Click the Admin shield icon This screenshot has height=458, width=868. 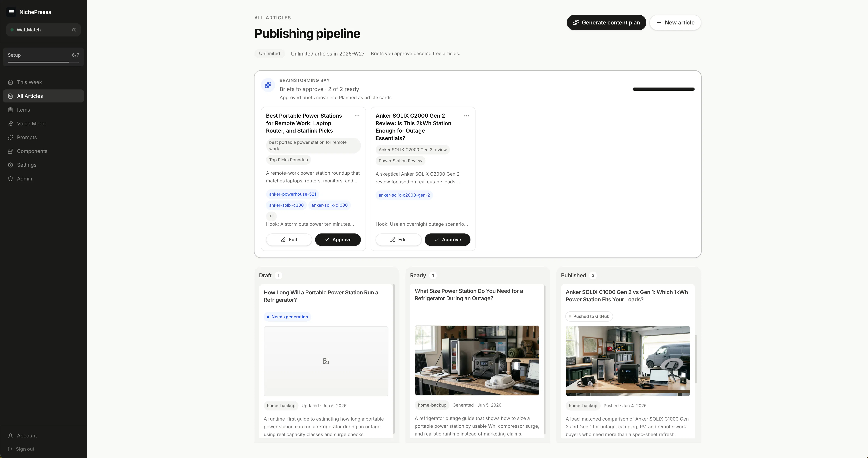click(x=10, y=179)
